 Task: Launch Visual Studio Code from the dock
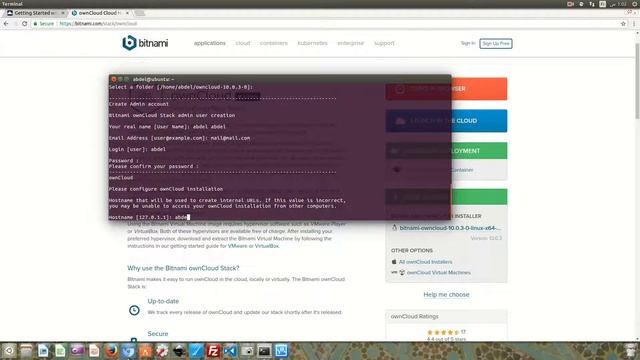(x=230, y=351)
